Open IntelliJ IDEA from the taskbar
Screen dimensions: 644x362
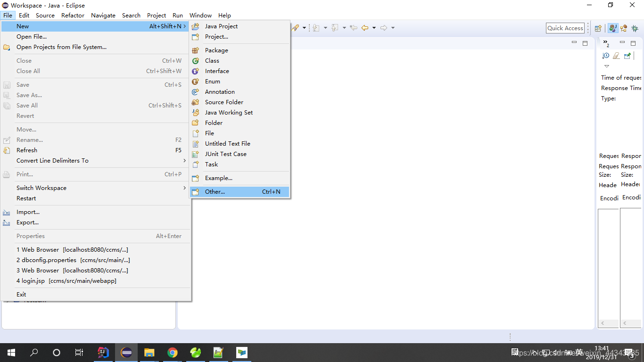pyautogui.click(x=103, y=352)
